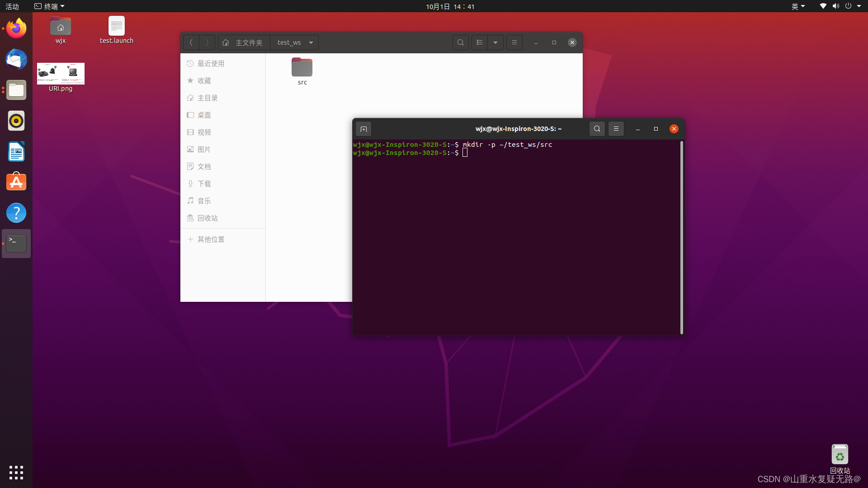Open the terminal hamburger menu
This screenshot has width=868, height=488.
(616, 129)
